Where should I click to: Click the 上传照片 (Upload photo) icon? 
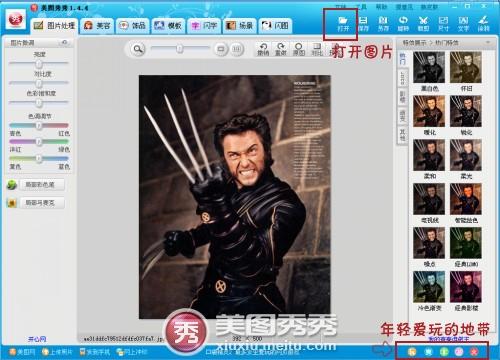[46, 352]
